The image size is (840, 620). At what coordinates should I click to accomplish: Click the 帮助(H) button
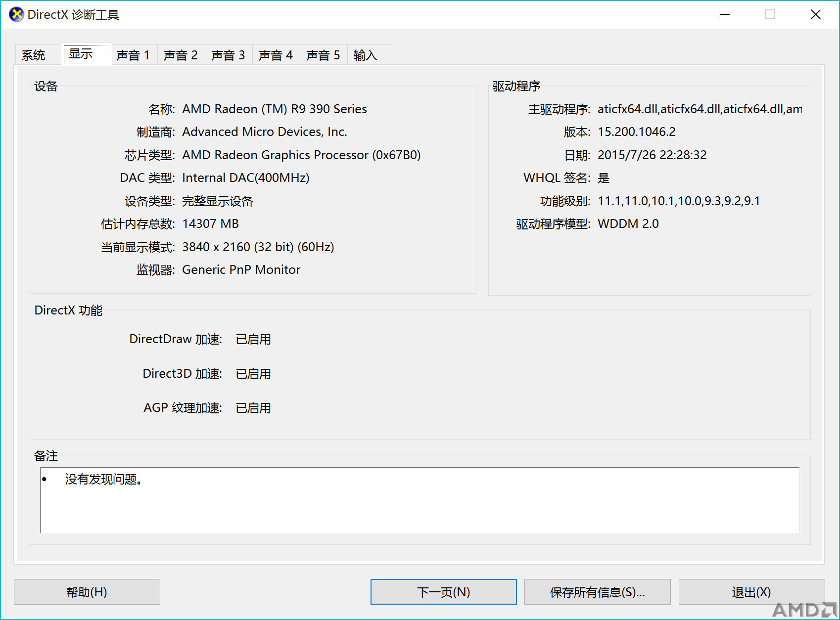tap(87, 592)
